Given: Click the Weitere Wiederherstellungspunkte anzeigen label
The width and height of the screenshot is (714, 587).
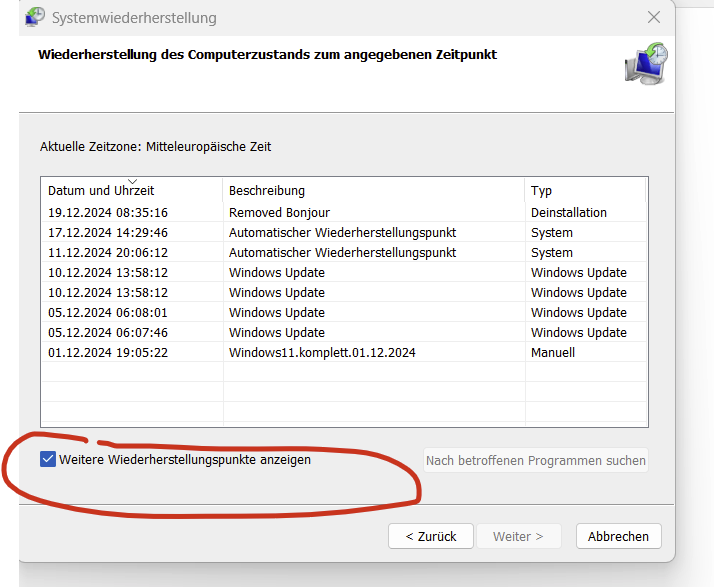Looking at the screenshot, I should (185, 459).
